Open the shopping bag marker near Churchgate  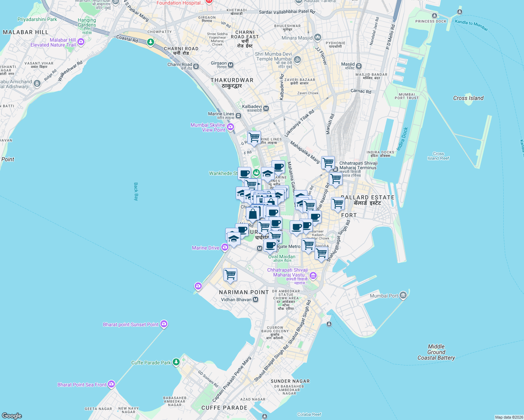coord(253,213)
